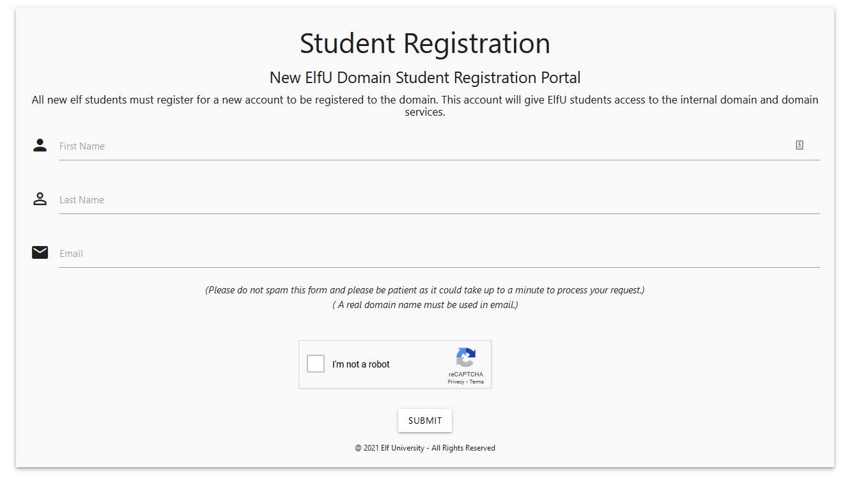Focus the First Name input field
868x487 pixels.
click(440, 146)
